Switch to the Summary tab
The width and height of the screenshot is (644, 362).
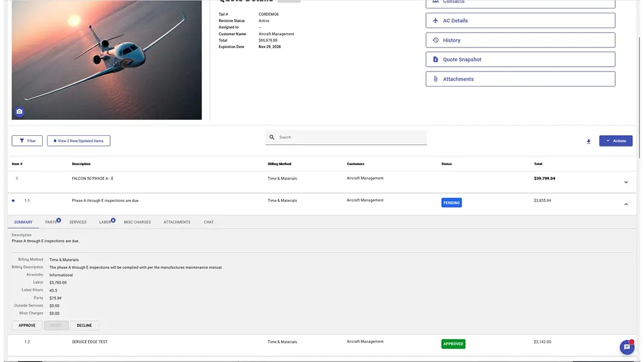click(x=23, y=222)
